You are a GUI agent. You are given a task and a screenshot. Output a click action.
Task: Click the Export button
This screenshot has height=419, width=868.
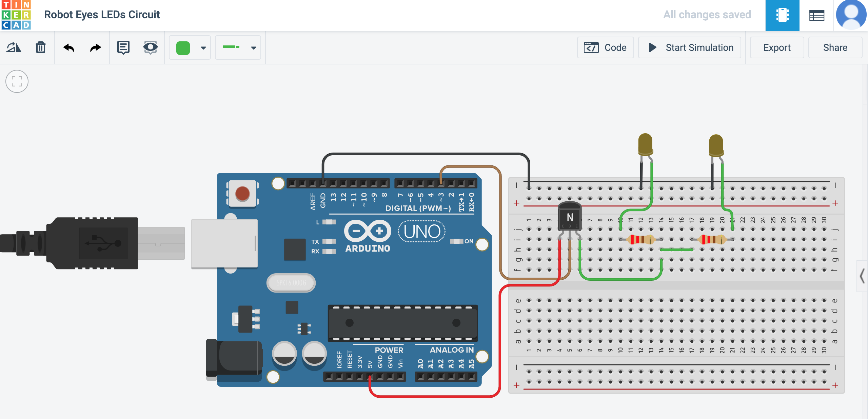tap(776, 47)
